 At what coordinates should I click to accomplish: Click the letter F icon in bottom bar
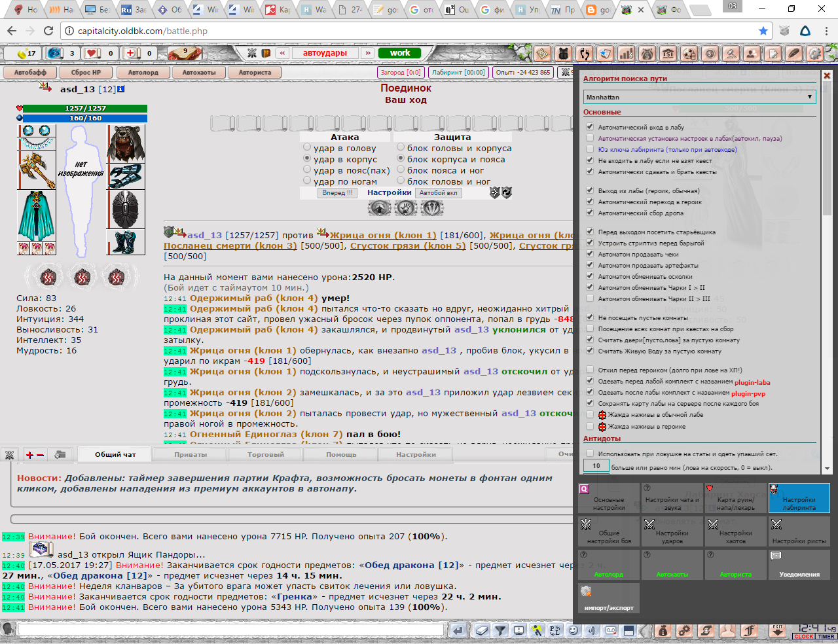point(750,630)
